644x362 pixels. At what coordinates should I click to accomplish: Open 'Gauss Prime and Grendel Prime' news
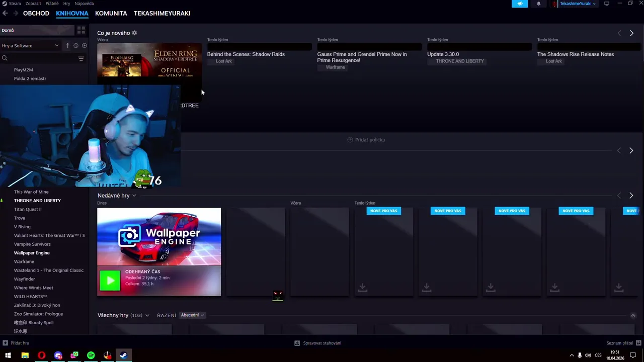(362, 57)
